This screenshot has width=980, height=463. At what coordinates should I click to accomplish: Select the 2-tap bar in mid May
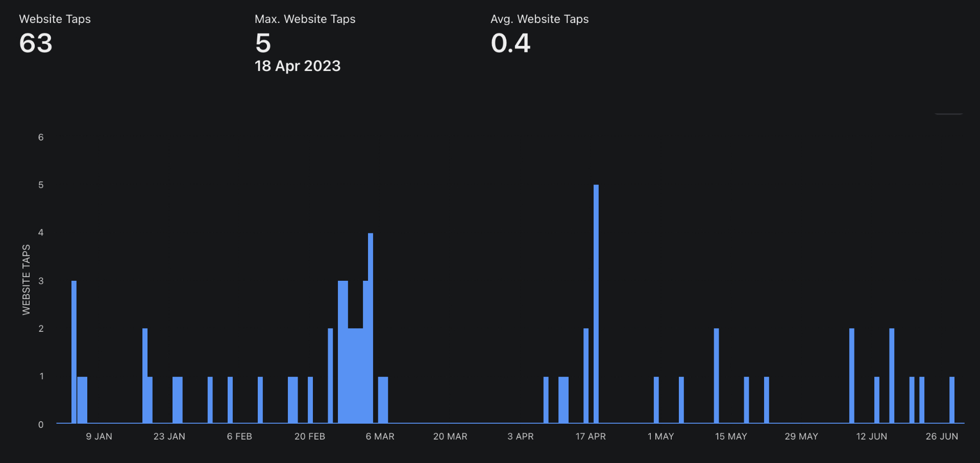pos(717,376)
